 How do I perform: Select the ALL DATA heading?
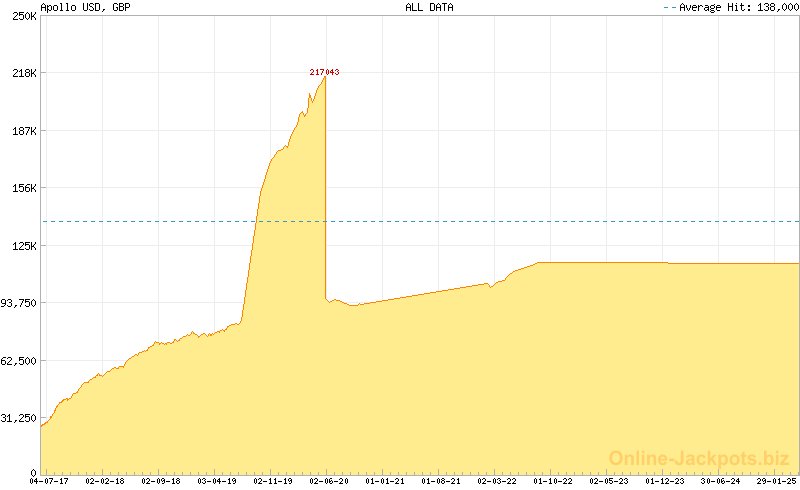[x=429, y=7]
